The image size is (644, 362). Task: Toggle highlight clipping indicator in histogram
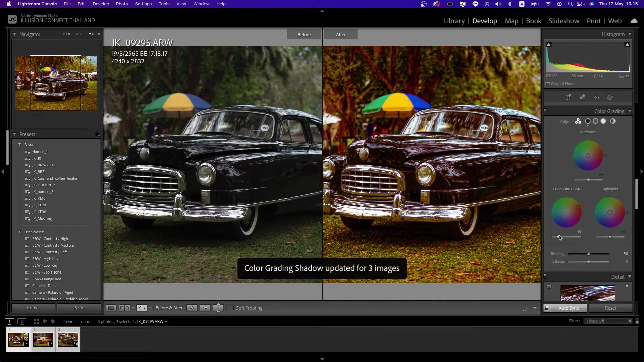click(627, 44)
